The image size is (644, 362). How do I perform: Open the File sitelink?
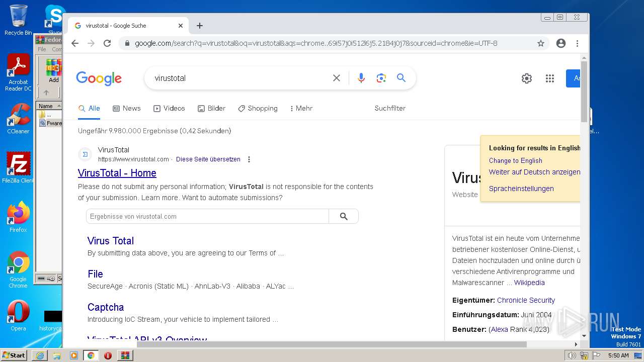tap(95, 274)
